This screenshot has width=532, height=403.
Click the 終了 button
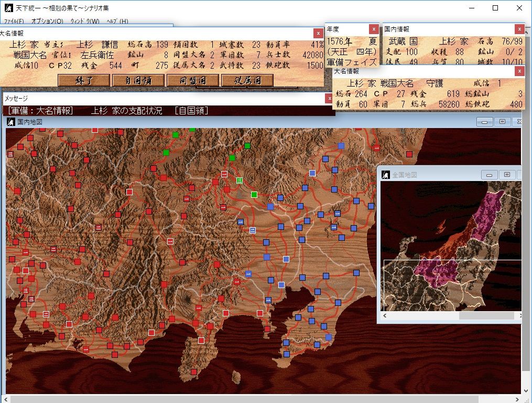tap(84, 80)
